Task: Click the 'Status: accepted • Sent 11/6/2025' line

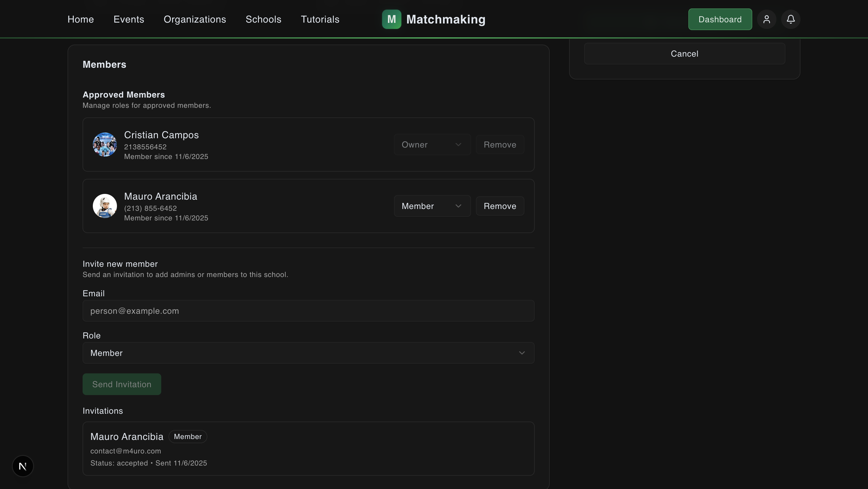Action: coord(149,463)
